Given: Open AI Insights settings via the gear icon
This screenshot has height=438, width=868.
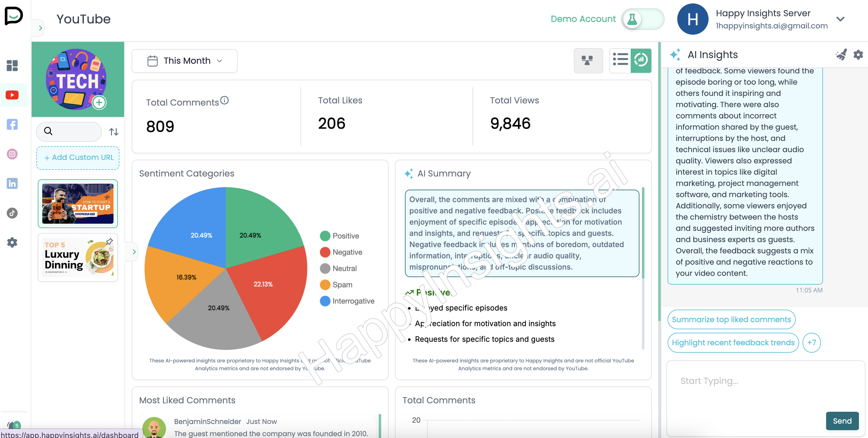Looking at the screenshot, I should [x=858, y=55].
